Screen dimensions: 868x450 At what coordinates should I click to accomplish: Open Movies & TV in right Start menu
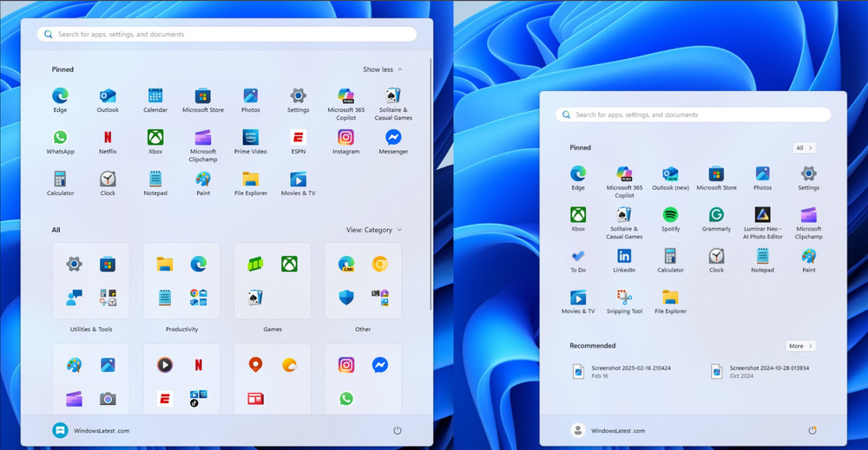pyautogui.click(x=578, y=302)
